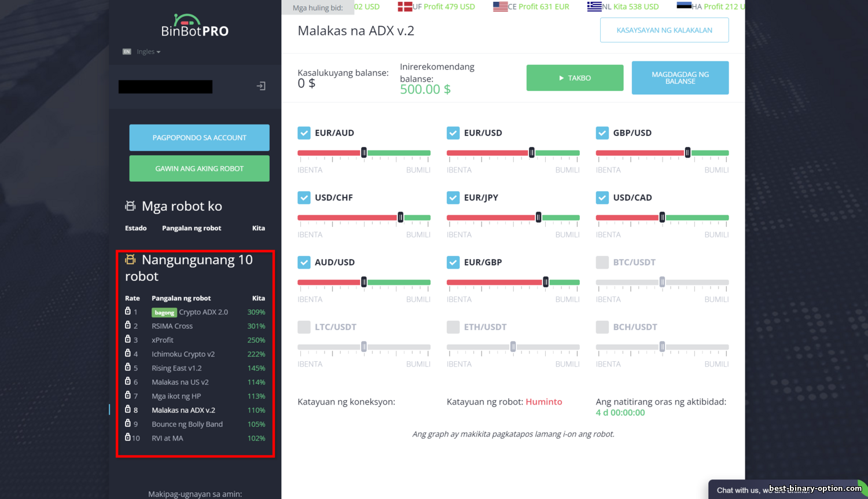
Task: Uncheck the USD/CHF currency pair
Action: pyautogui.click(x=304, y=198)
